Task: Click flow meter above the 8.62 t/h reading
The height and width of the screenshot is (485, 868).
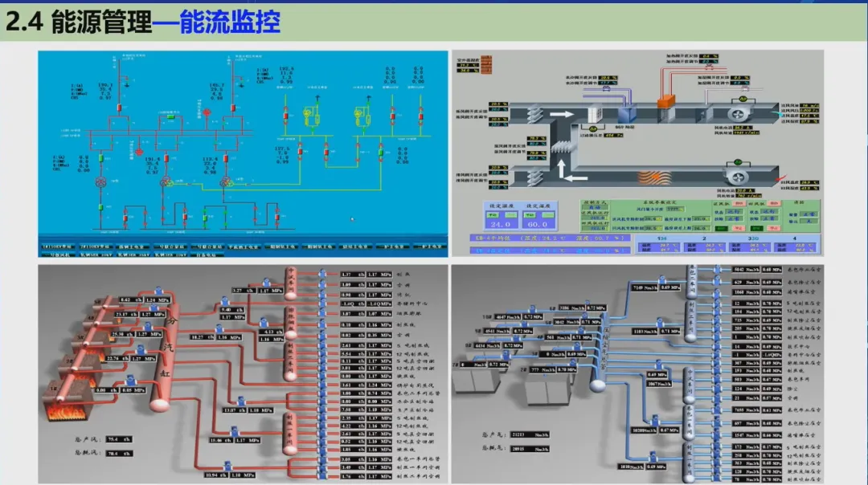Action: (158, 291)
